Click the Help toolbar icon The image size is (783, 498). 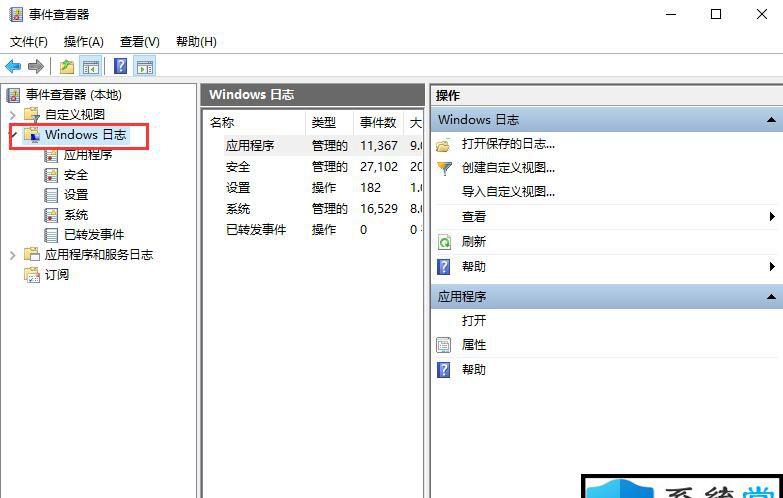coord(120,66)
